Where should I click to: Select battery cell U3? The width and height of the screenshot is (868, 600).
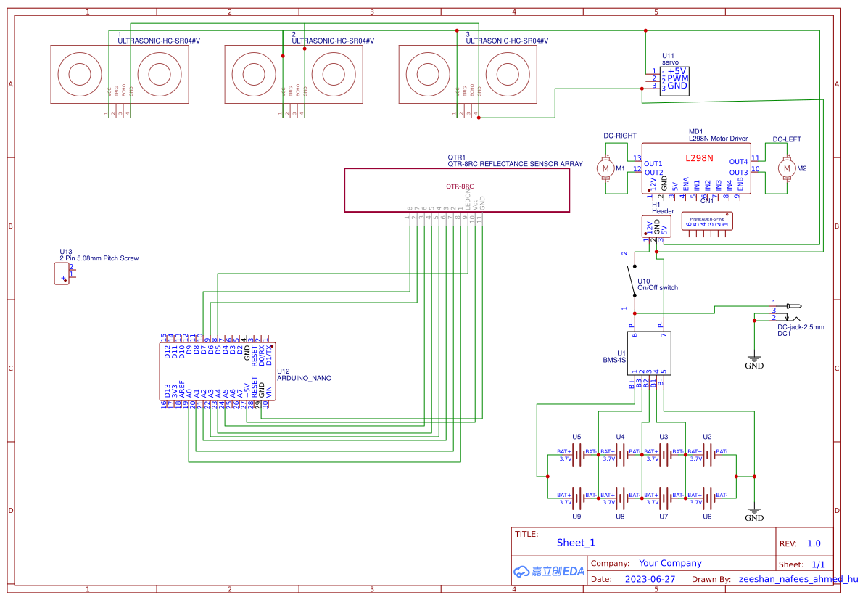click(x=664, y=455)
